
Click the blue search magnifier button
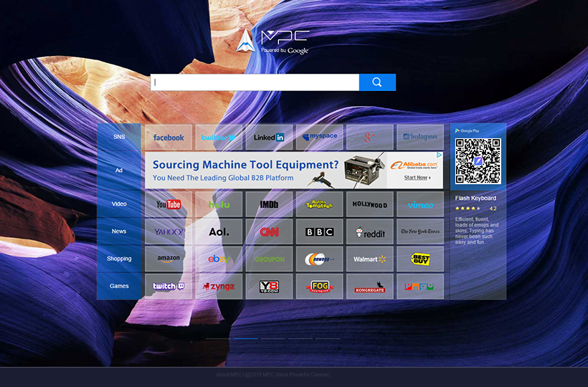click(377, 82)
